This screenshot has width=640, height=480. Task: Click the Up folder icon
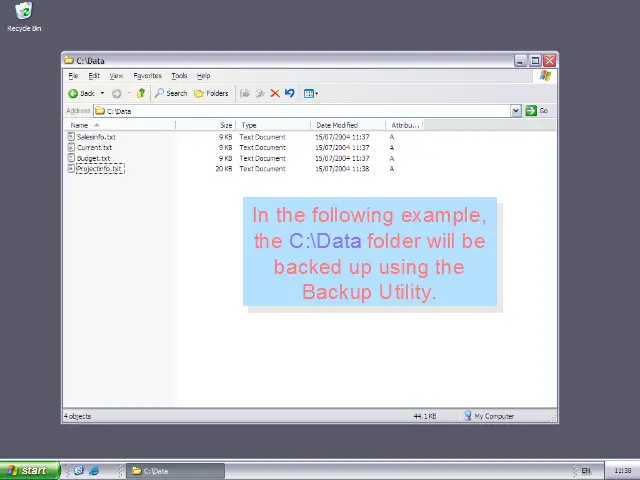coord(141,93)
